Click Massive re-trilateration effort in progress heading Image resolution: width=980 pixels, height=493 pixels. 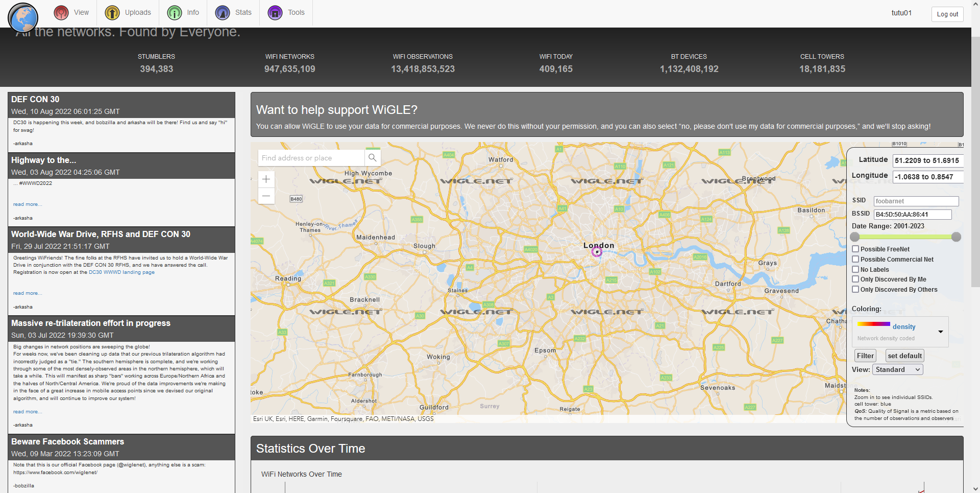coord(91,323)
